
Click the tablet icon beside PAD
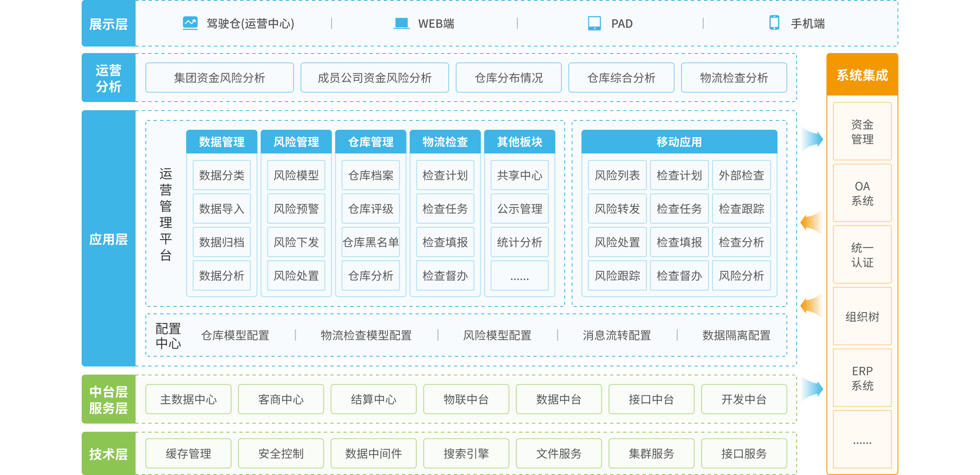coord(594,23)
